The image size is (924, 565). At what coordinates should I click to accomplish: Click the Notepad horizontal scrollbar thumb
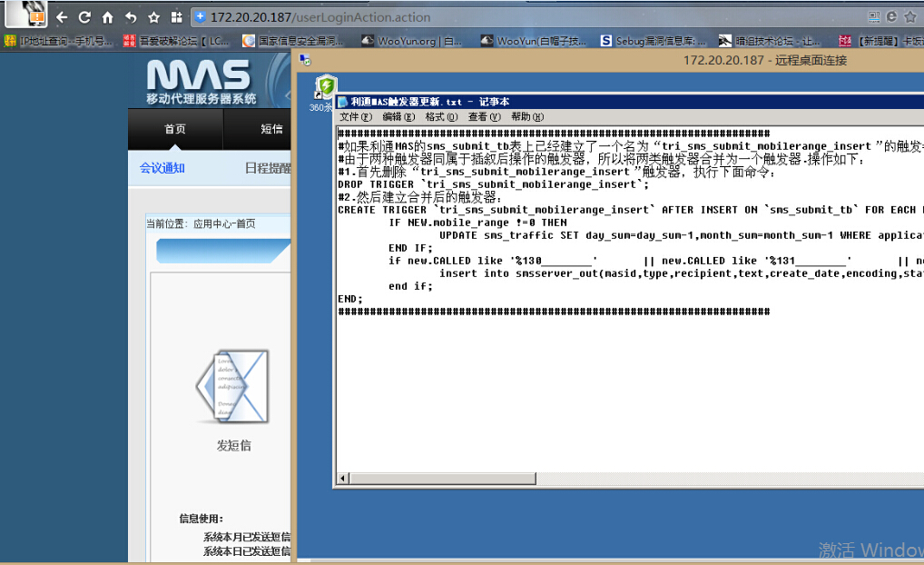(x=443, y=479)
